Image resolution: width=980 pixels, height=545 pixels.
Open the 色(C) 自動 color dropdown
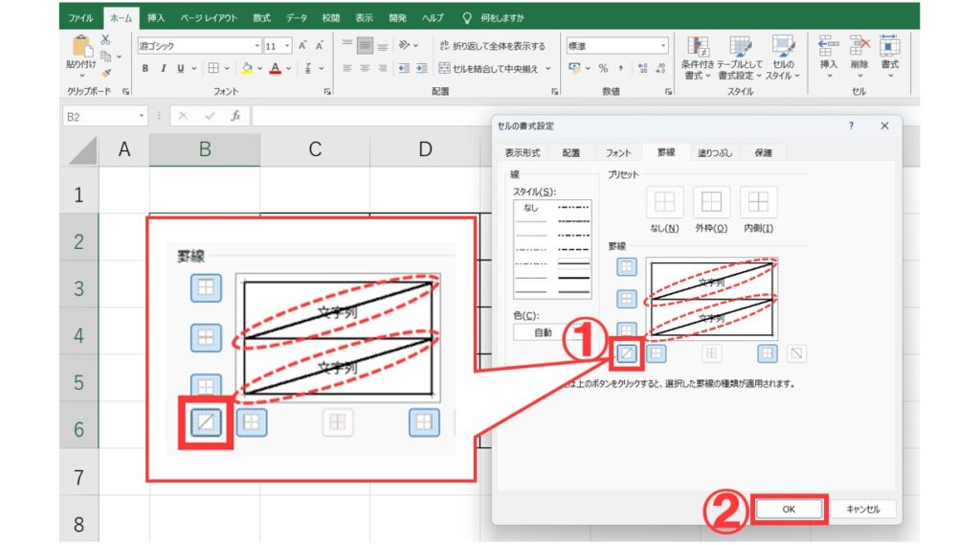click(x=544, y=332)
